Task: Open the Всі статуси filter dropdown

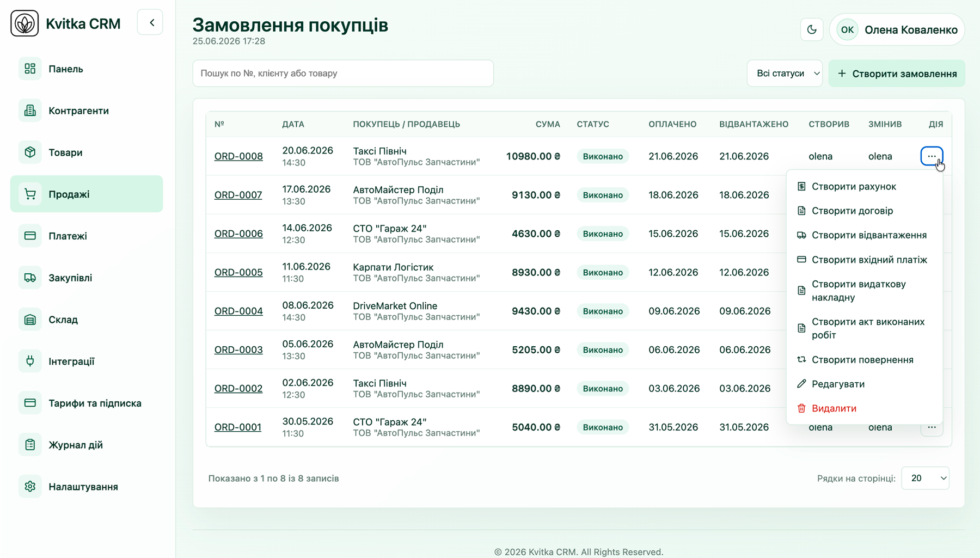Action: click(x=785, y=73)
